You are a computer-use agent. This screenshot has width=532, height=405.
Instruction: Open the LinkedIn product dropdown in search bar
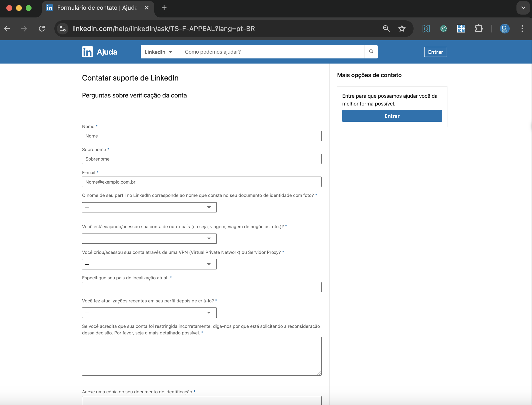(159, 52)
